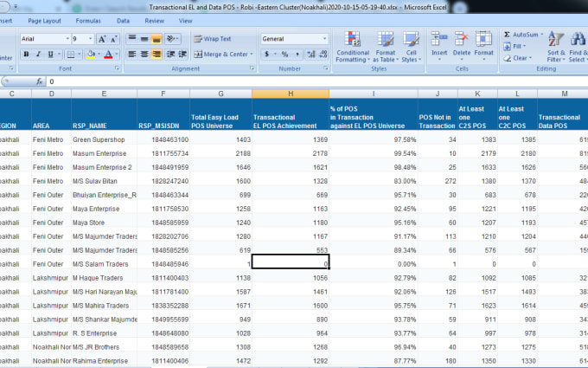
Task: Open Find & Select
Action: coord(578,47)
